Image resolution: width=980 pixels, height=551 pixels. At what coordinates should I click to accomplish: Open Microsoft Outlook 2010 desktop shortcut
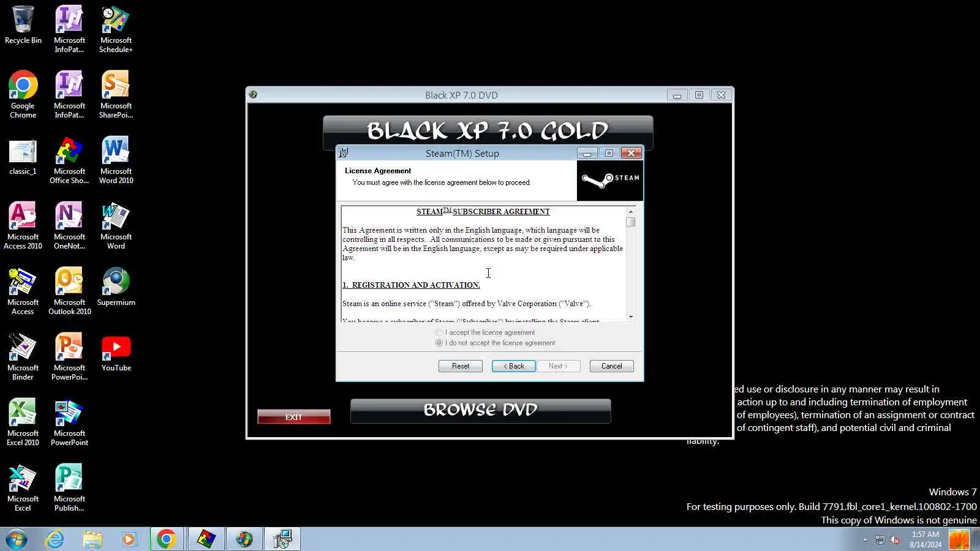(x=69, y=290)
